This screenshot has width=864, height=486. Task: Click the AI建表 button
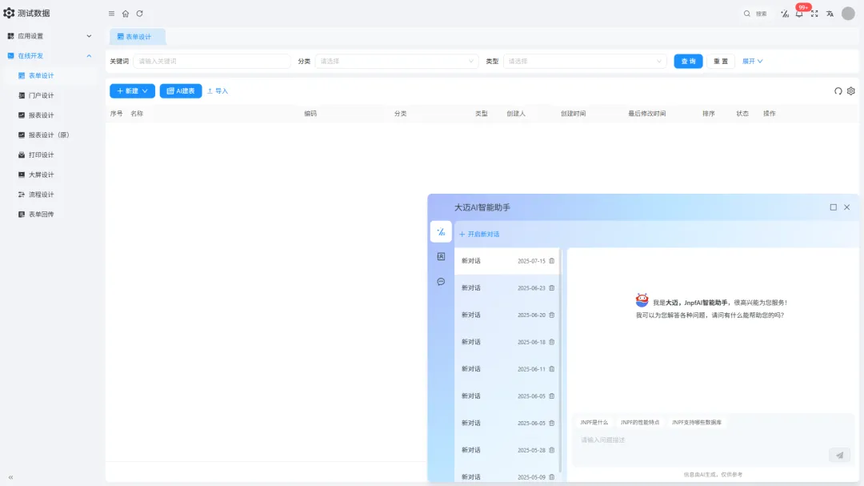181,91
